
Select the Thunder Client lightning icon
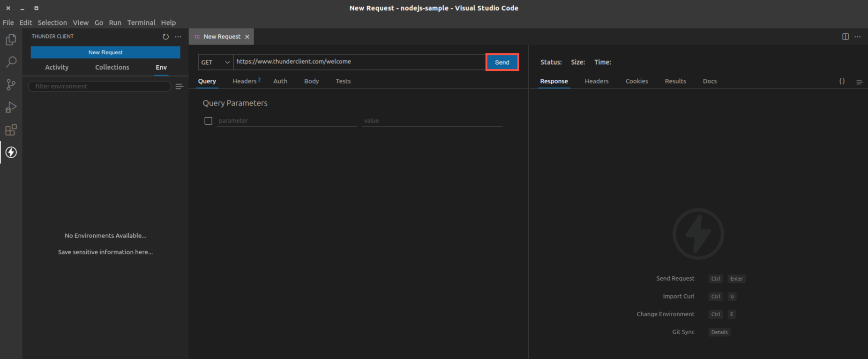pyautogui.click(x=11, y=153)
